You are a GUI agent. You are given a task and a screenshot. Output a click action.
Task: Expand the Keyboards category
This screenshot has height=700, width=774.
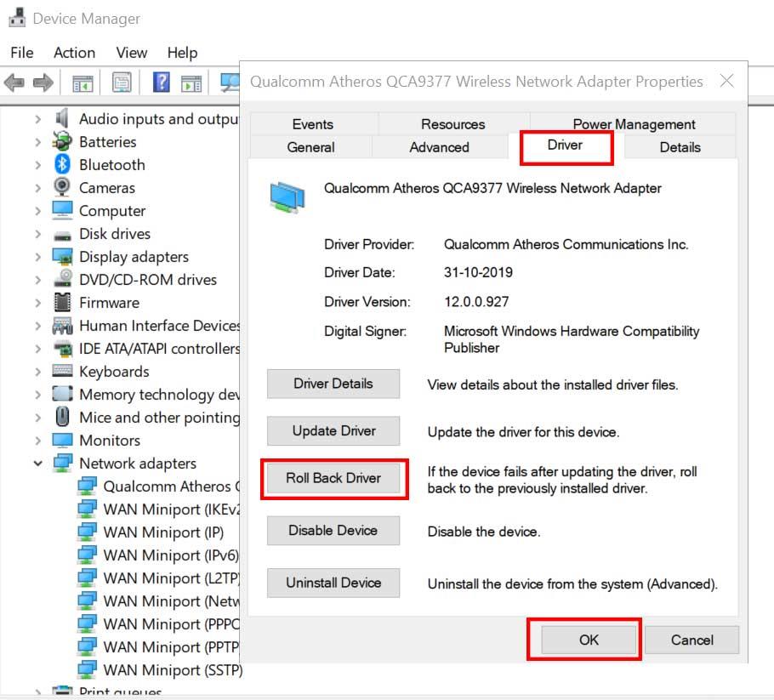[38, 372]
